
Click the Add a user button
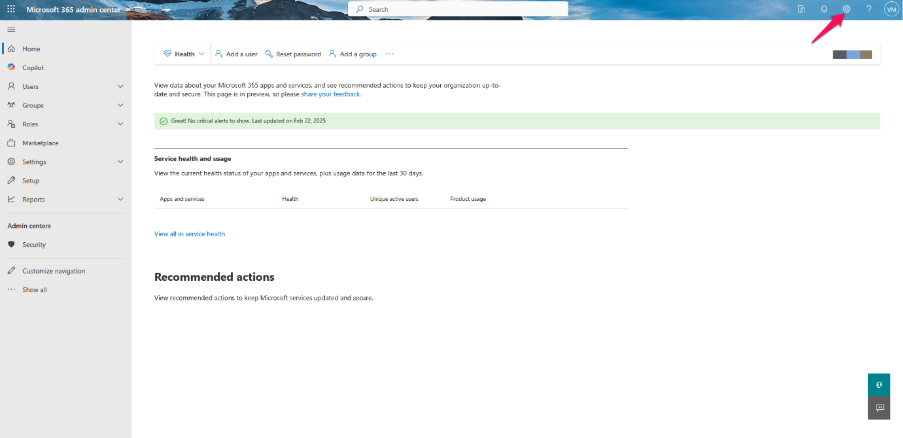tap(236, 54)
